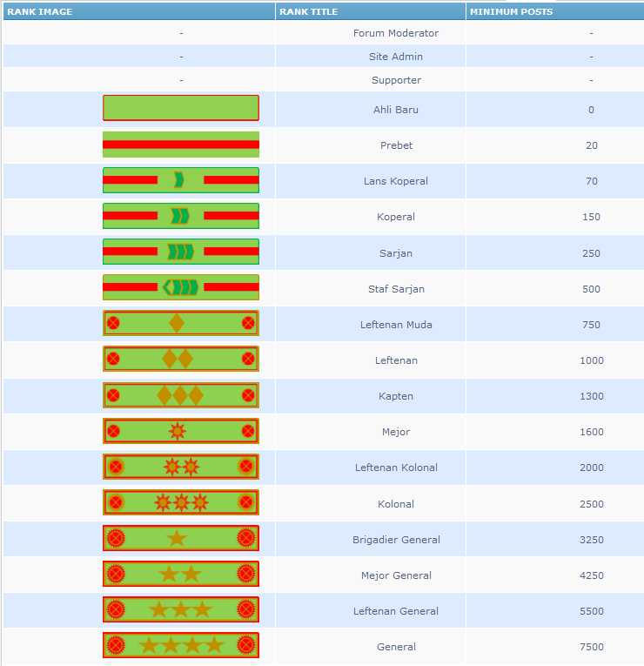Viewport: 644px width, 666px height.
Task: Select the Supporter rank title
Action: [396, 80]
